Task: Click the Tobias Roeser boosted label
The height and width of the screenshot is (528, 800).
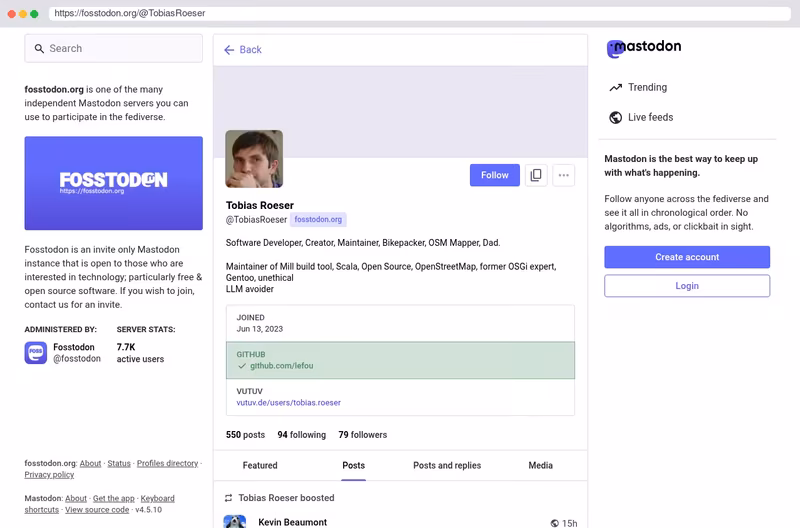Action: click(286, 498)
